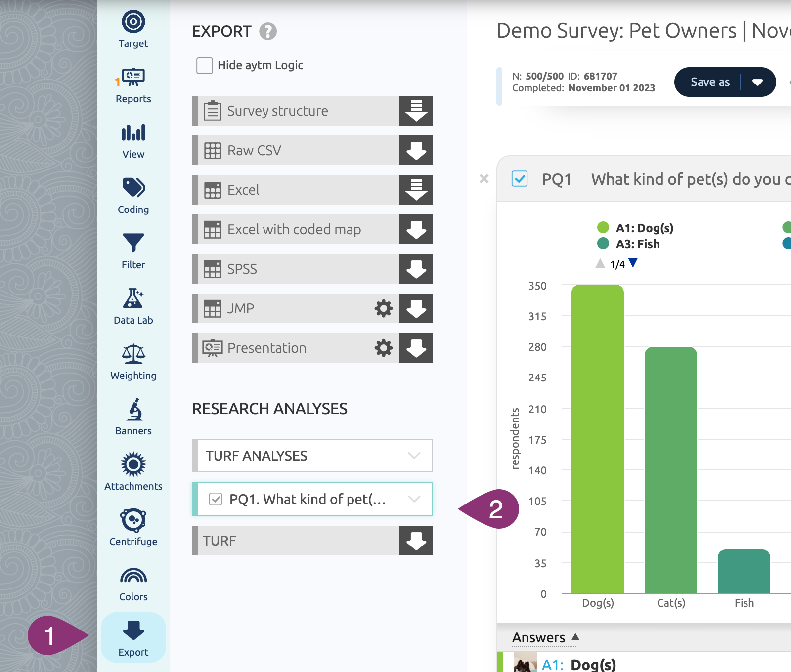Download the TURF analysis

(416, 541)
